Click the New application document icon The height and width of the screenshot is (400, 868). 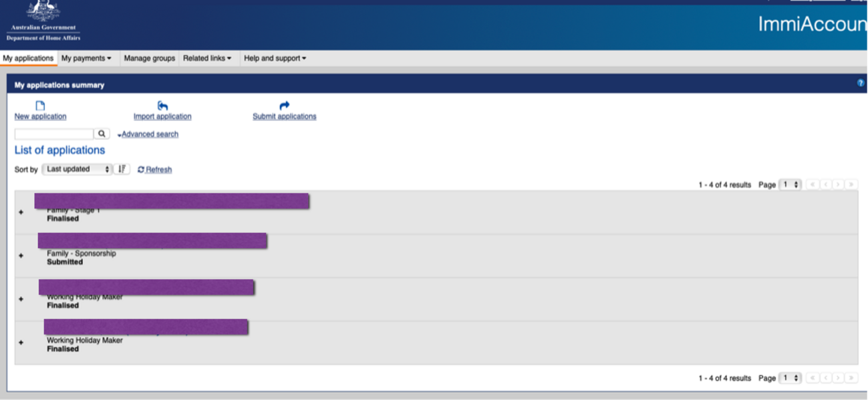pyautogui.click(x=40, y=106)
